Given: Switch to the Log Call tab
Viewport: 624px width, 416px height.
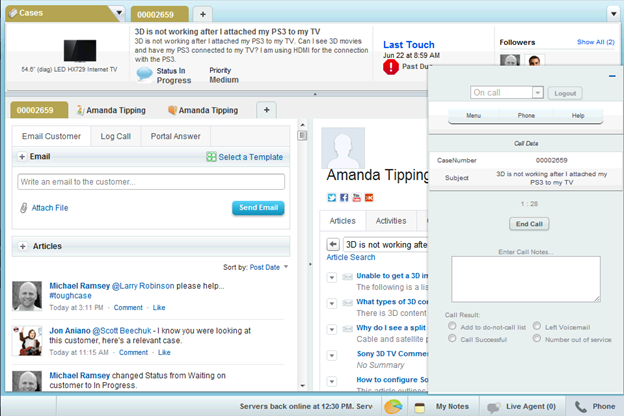Looking at the screenshot, I should point(115,136).
